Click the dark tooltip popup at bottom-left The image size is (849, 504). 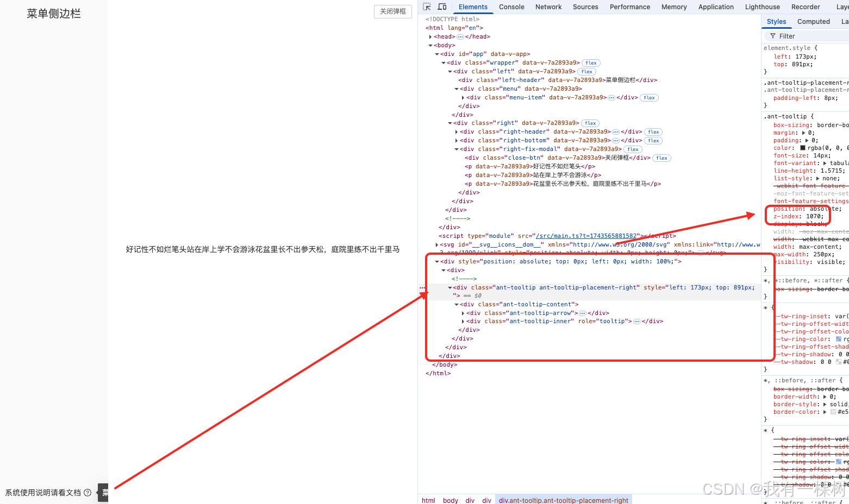click(103, 493)
